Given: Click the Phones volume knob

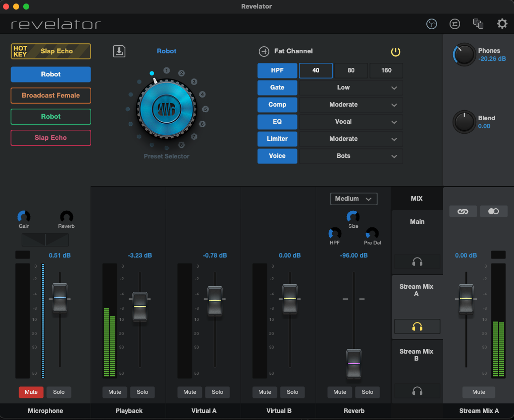Looking at the screenshot, I should tap(464, 54).
